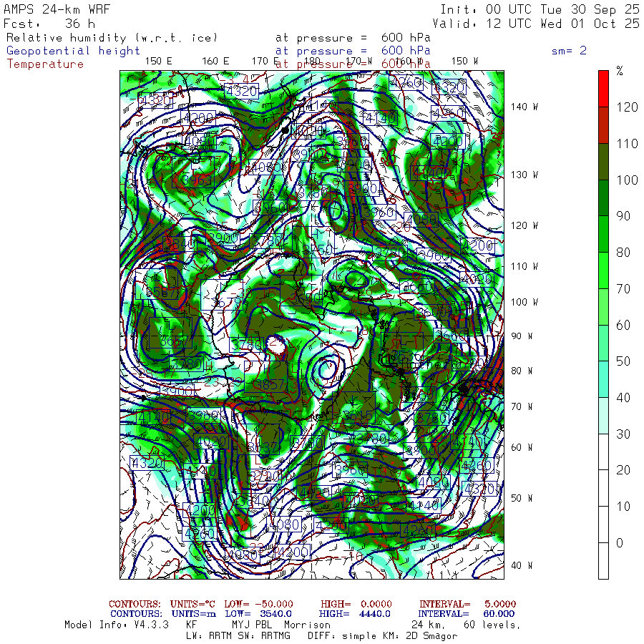Select the 'Relative humidity (w.r.t. ice)' legend text
644x644 pixels.
coord(112,38)
